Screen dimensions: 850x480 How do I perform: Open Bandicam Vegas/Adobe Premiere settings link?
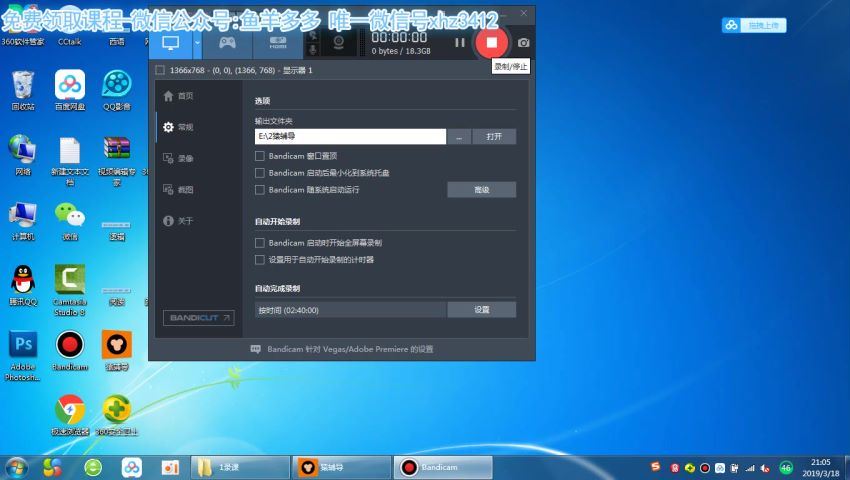point(342,349)
